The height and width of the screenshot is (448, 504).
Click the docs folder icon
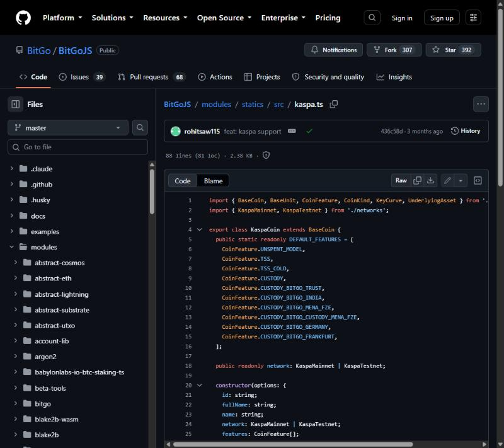[23, 215]
